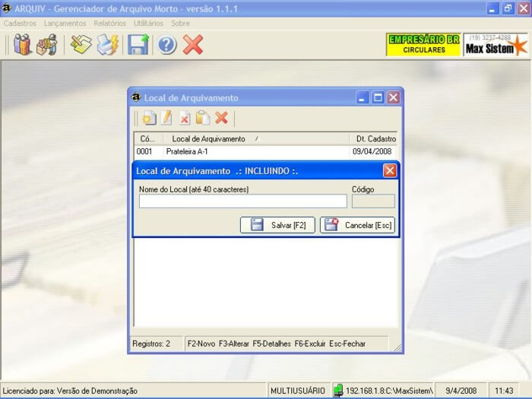This screenshot has width=532, height=399.
Task: Click the MULTIUSUÁRIO status bar panel
Action: (298, 391)
